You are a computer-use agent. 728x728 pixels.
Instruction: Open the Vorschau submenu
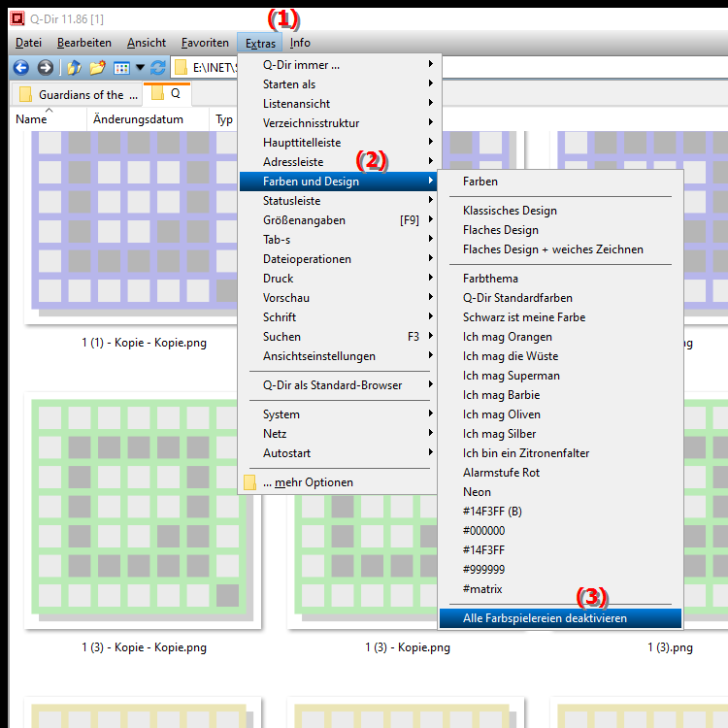[338, 298]
